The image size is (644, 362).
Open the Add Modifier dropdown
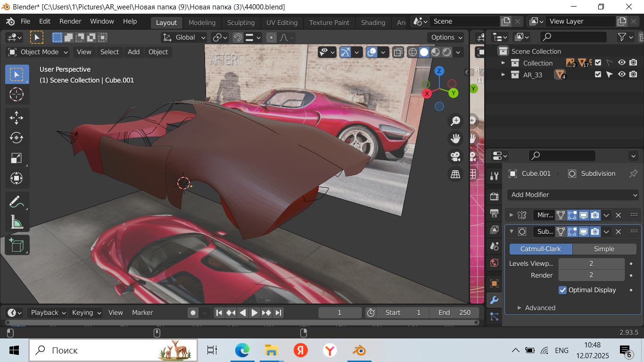coord(573,195)
